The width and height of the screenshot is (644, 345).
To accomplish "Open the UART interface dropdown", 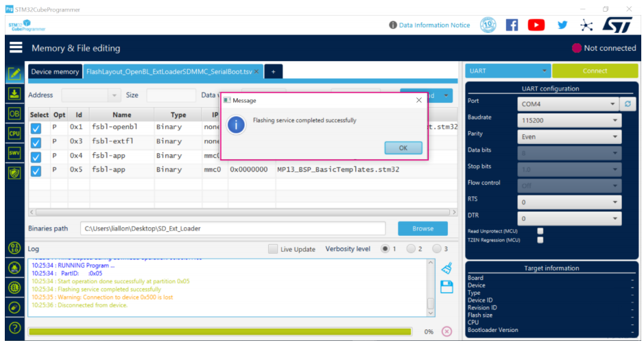I will (x=508, y=71).
